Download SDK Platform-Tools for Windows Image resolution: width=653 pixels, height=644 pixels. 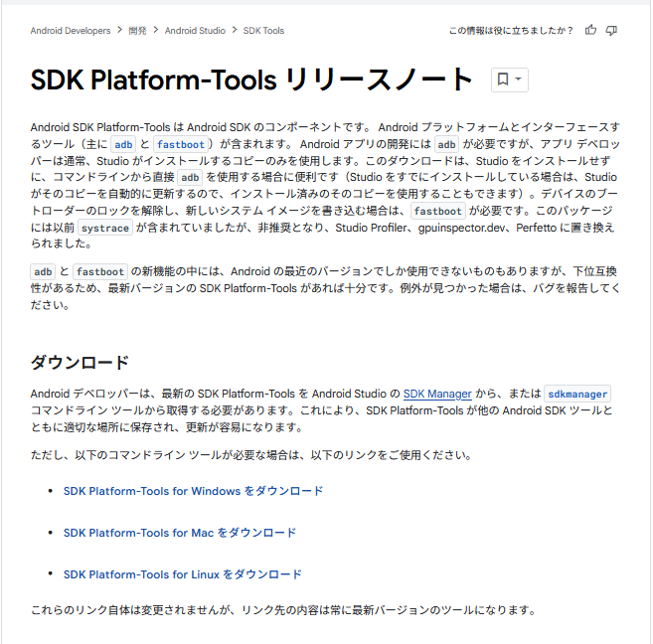pyautogui.click(x=193, y=491)
